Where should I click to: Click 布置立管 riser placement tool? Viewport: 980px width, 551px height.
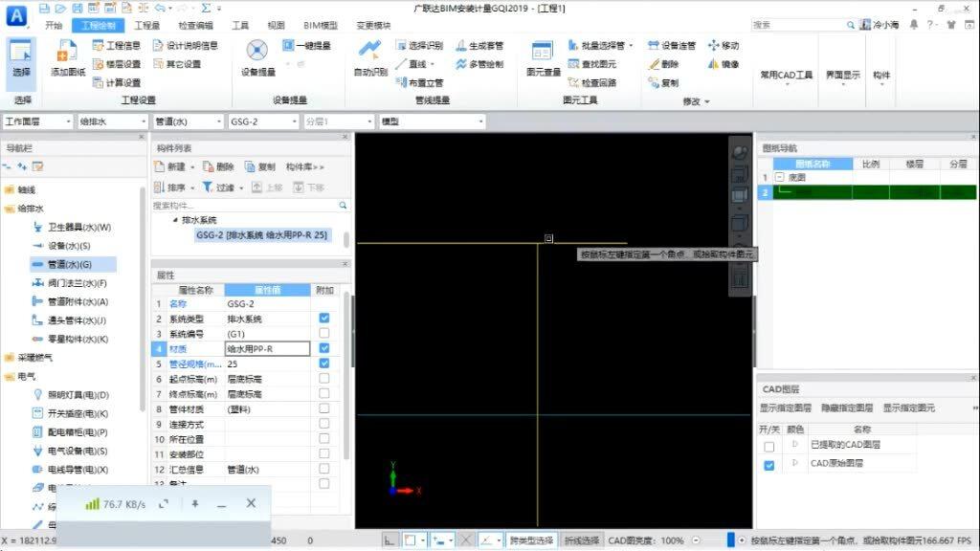point(419,83)
